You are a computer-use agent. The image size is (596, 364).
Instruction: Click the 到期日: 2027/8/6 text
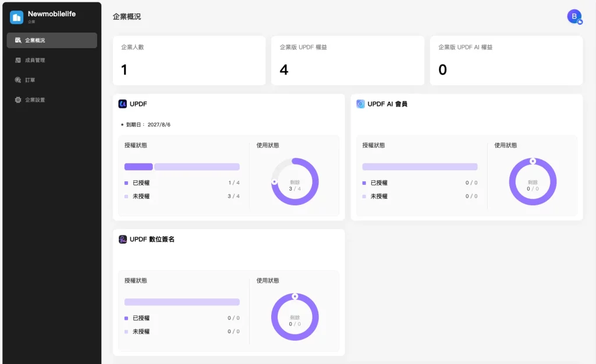(x=148, y=124)
